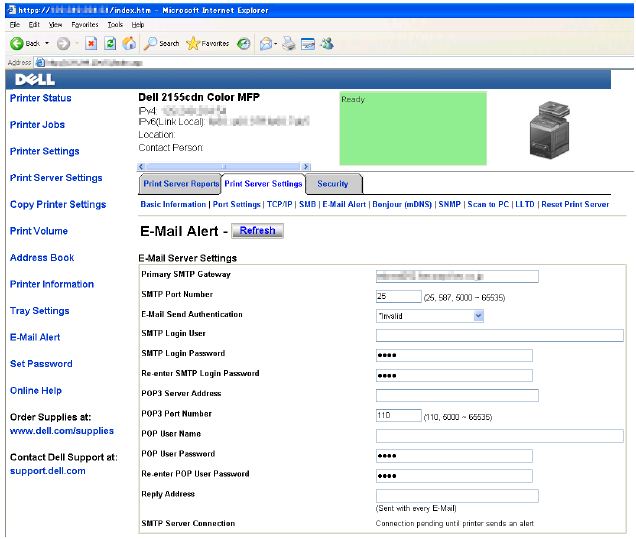Open the Favorites menu in menu bar
Viewport: 636px width, 539px height.
click(x=84, y=23)
